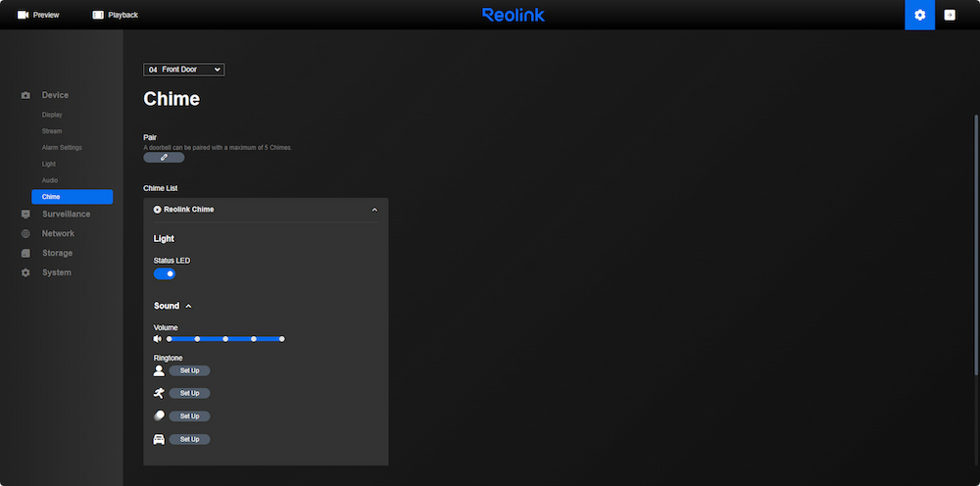Expand the Network section label

click(58, 233)
